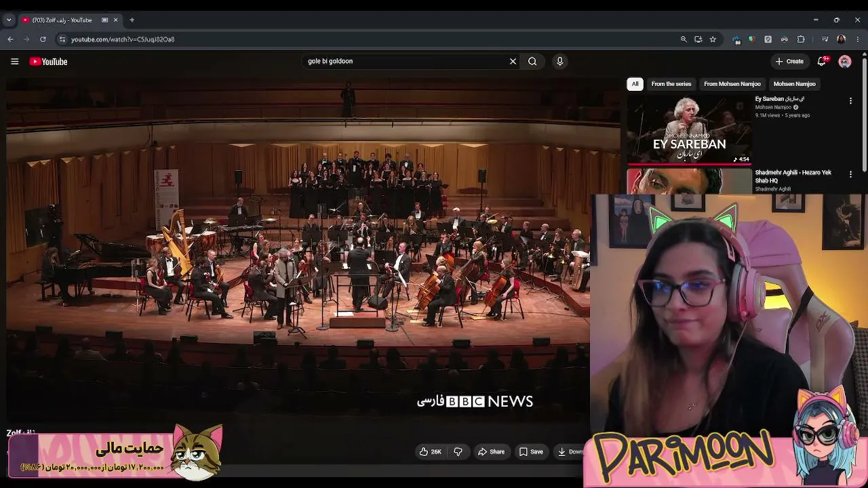Open the Shadmehr Aghili video thumbnail
868x488 pixels.
pos(689,181)
